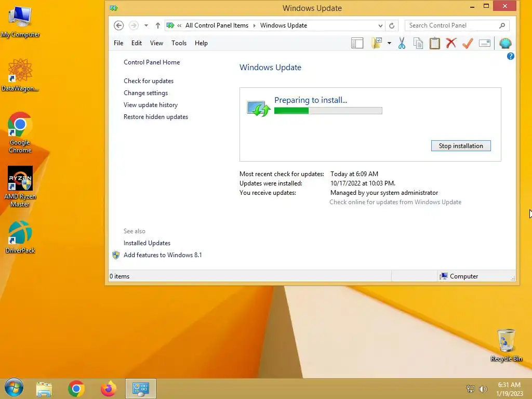
Task: Click Check for updates link
Action: [x=149, y=81]
